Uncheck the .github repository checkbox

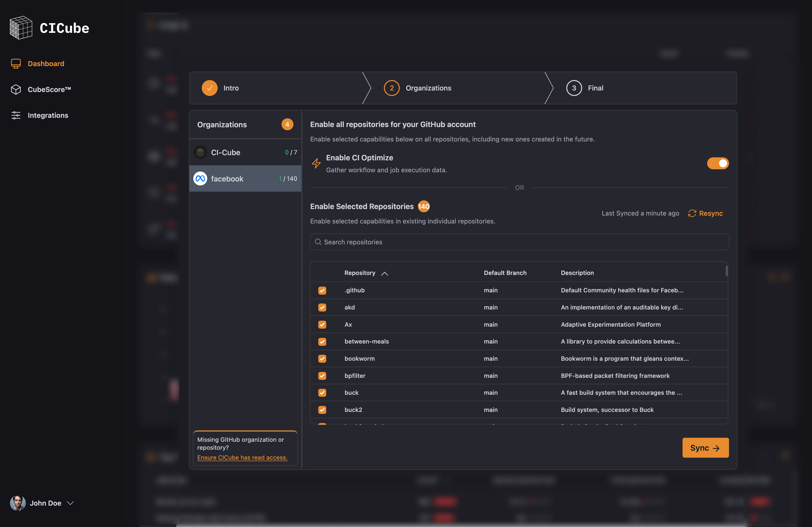click(x=322, y=290)
